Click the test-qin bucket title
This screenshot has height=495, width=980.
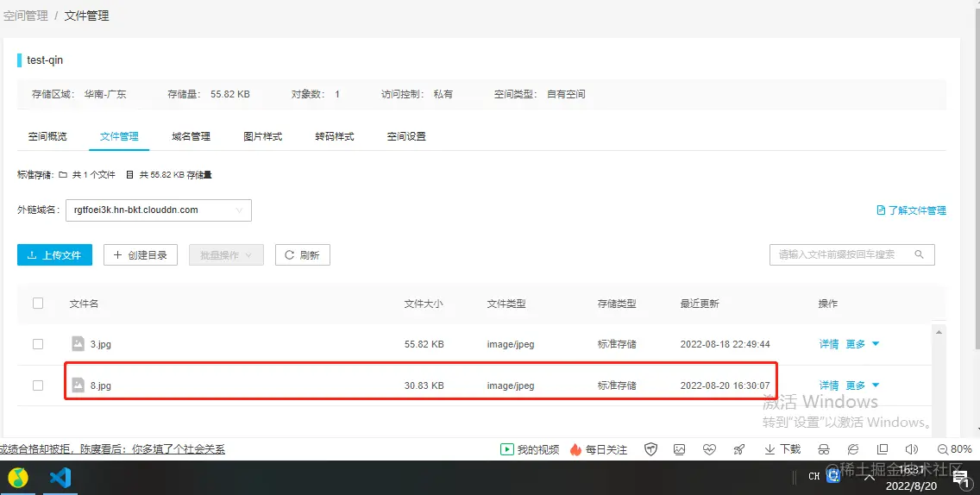(45, 60)
